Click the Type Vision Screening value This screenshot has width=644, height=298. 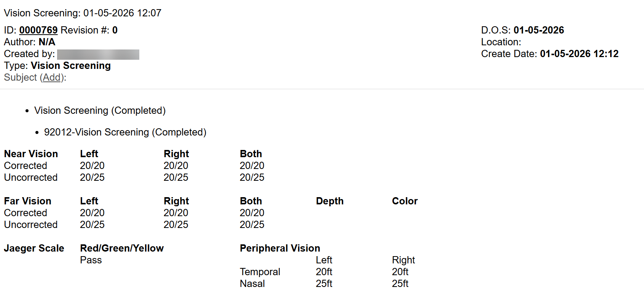coord(71,65)
